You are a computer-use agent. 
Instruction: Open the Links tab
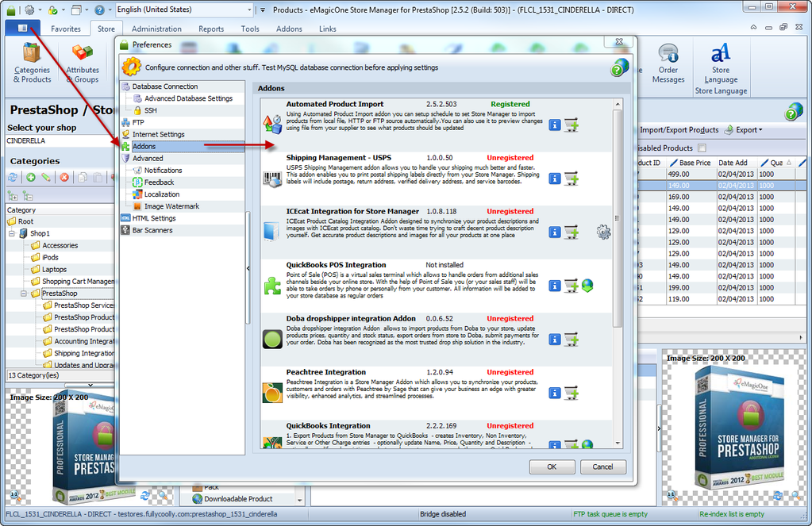click(x=327, y=29)
